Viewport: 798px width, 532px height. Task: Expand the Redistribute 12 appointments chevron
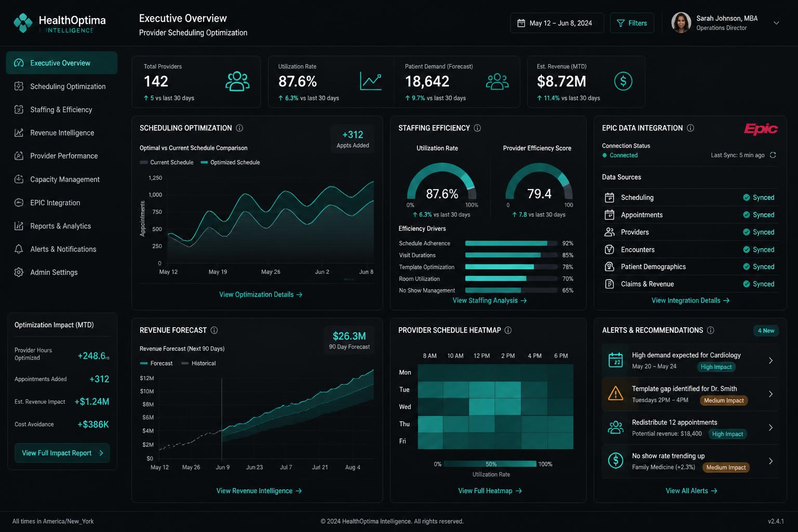point(770,428)
